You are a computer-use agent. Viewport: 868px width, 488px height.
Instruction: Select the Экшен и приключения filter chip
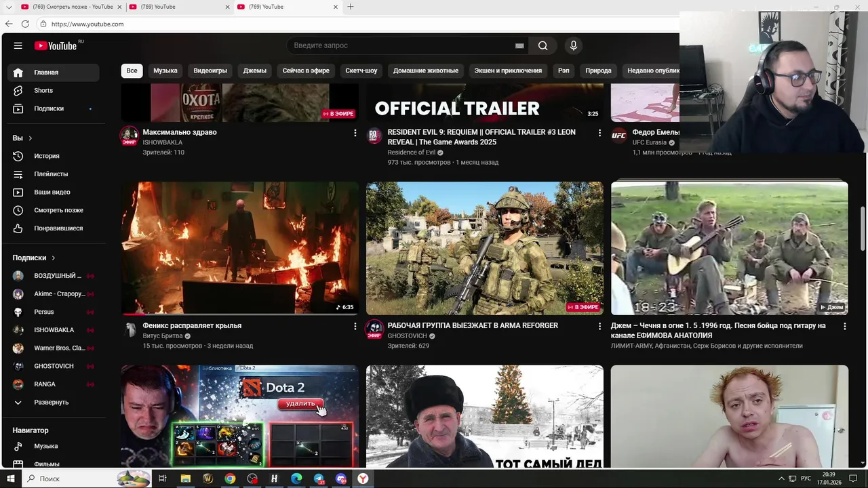click(508, 70)
